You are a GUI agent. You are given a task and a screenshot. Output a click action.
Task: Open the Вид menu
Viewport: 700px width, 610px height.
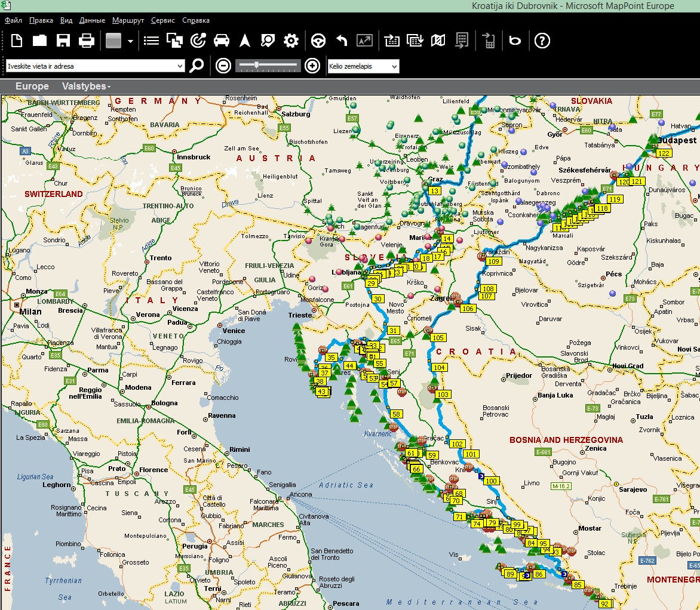pyautogui.click(x=66, y=20)
